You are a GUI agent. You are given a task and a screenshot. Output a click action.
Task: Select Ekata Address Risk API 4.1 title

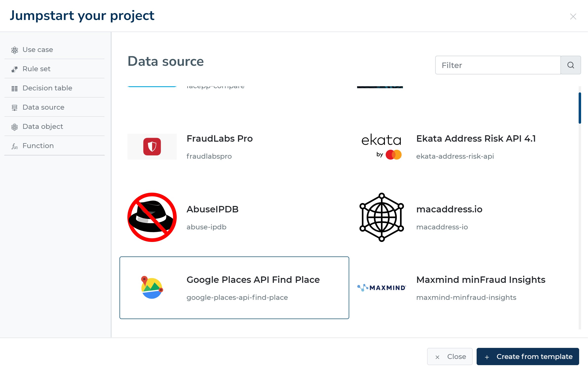pyautogui.click(x=476, y=138)
